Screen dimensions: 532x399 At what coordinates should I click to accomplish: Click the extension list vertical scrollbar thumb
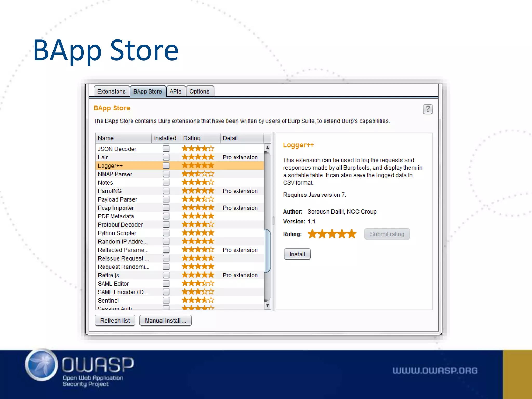pyautogui.click(x=267, y=251)
